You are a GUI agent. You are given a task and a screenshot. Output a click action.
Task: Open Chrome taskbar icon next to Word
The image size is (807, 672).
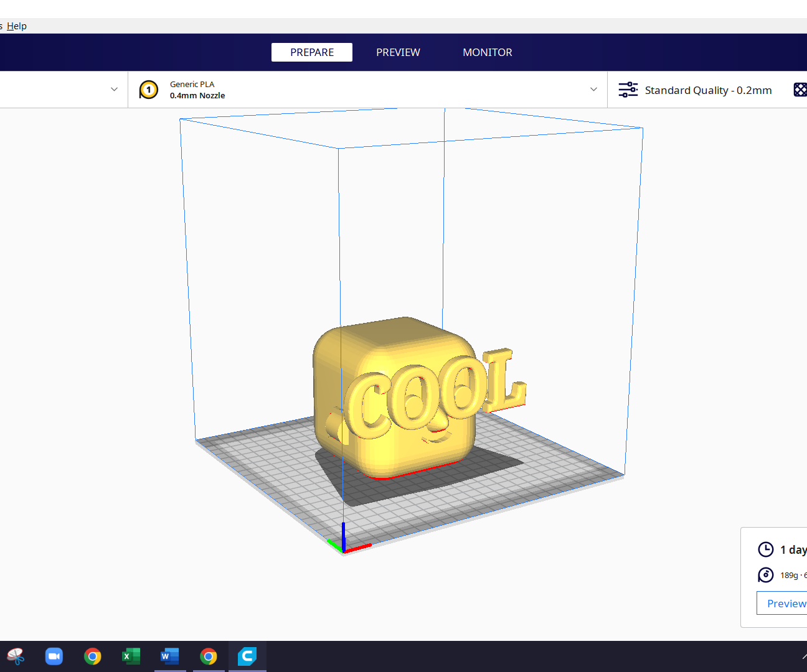click(x=209, y=656)
